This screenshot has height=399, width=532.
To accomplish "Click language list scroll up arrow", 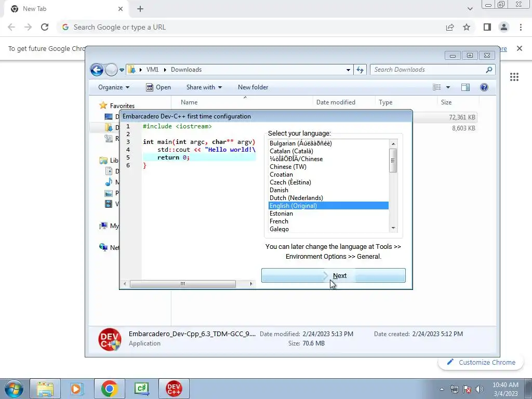I will tap(393, 143).
